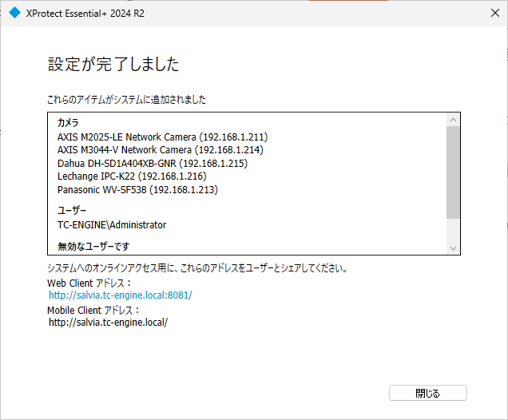Select Dahua DH-SD1A404XB-GNR entry
This screenshot has height=420, width=508.
pyautogui.click(x=153, y=163)
